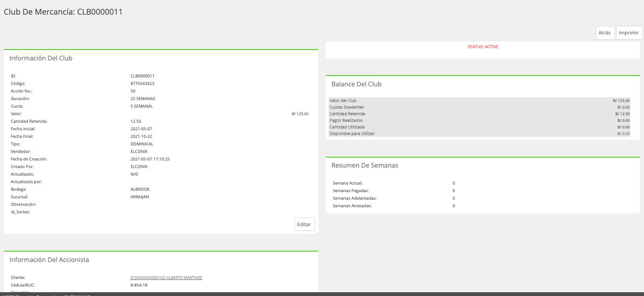Click the 0 value beside Semana Actual
This screenshot has width=644, height=296.
coord(454,183)
